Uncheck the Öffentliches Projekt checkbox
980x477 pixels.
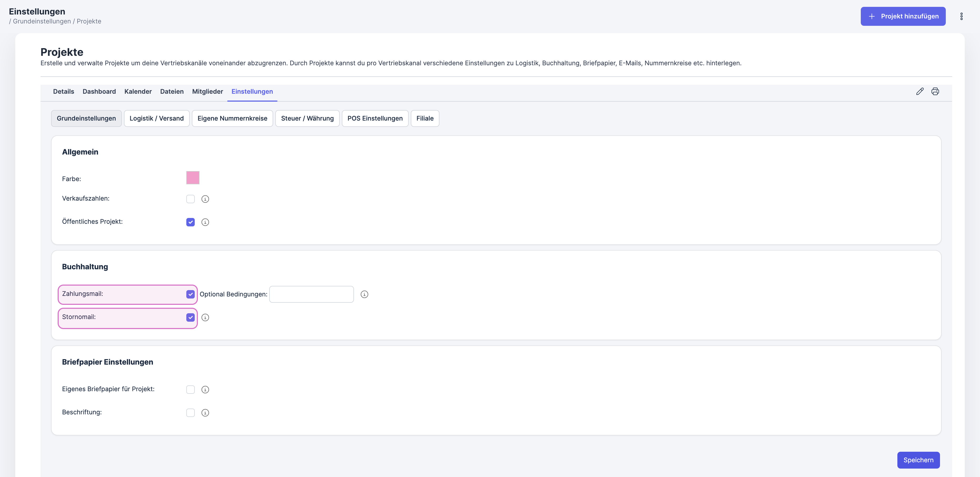(x=190, y=222)
